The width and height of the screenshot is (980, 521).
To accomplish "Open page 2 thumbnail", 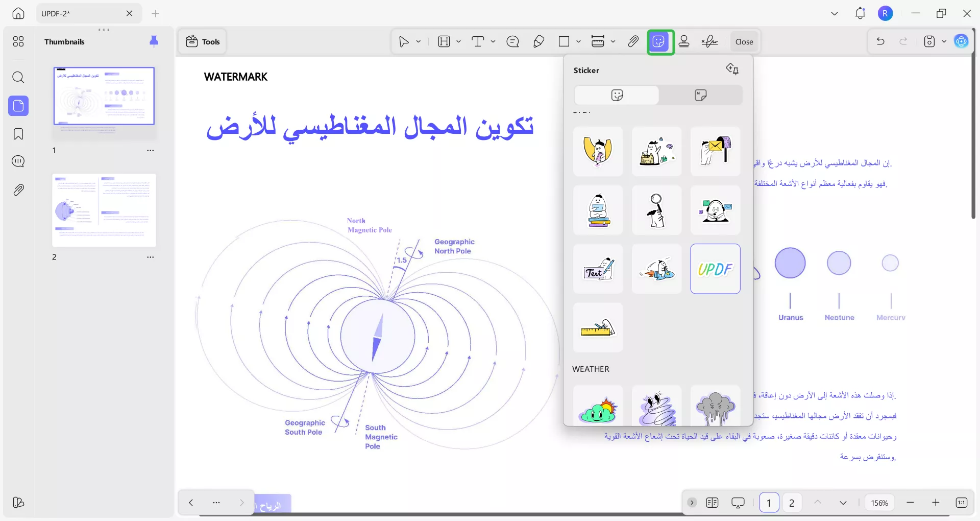I will tap(104, 209).
